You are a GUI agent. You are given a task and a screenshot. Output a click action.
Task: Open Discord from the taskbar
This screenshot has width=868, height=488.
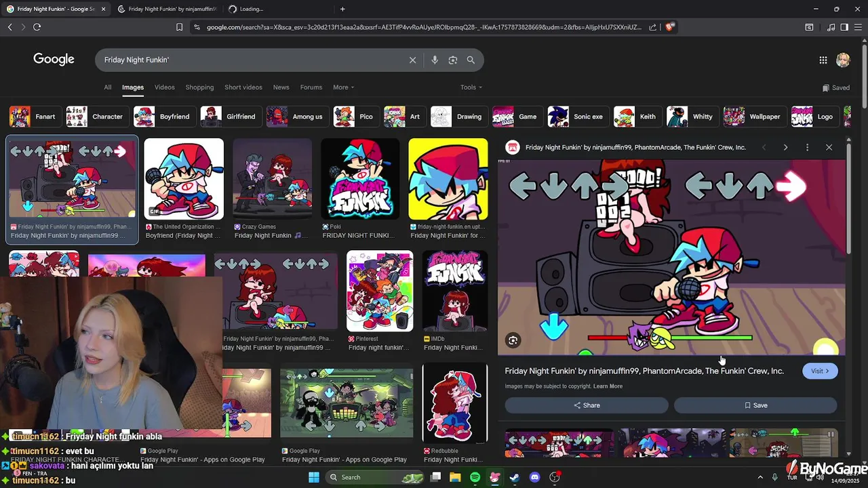pyautogui.click(x=534, y=477)
